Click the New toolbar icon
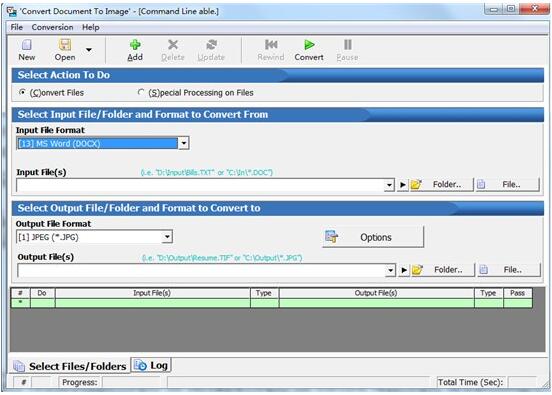Image resolution: width=552 pixels, height=395 pixels. (27, 45)
